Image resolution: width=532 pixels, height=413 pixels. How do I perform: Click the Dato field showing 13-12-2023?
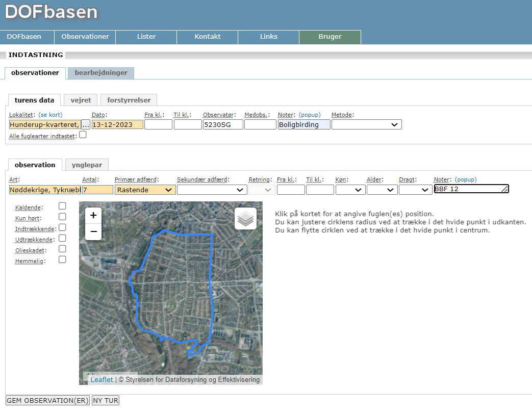[117, 125]
